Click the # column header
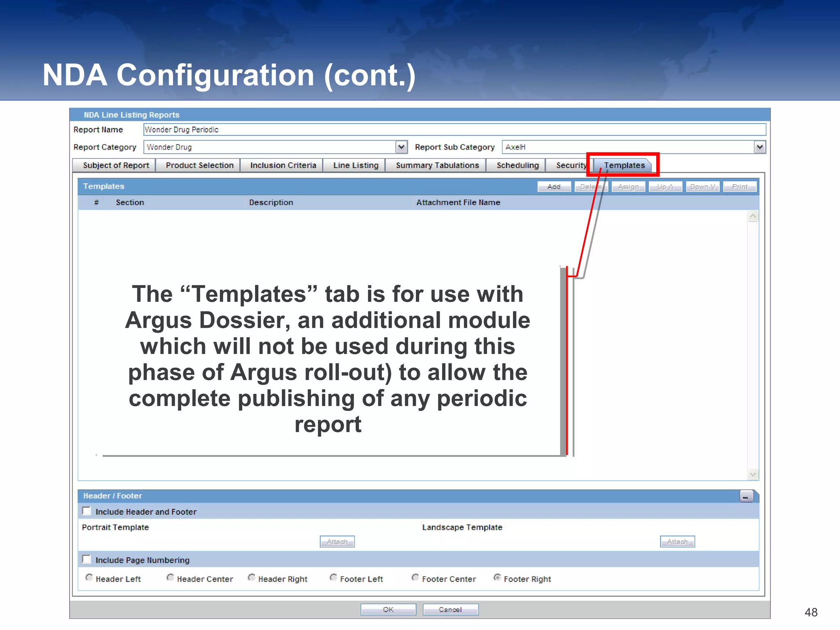 click(96, 202)
